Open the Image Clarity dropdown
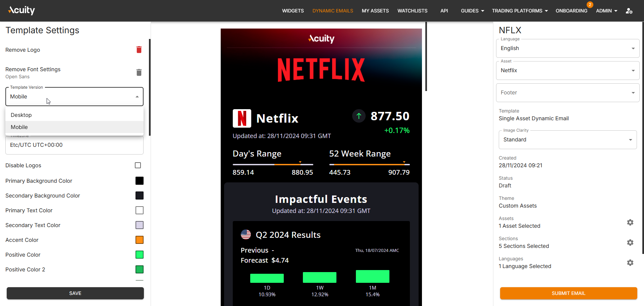Viewport: 644px width, 306px height. pyautogui.click(x=568, y=140)
